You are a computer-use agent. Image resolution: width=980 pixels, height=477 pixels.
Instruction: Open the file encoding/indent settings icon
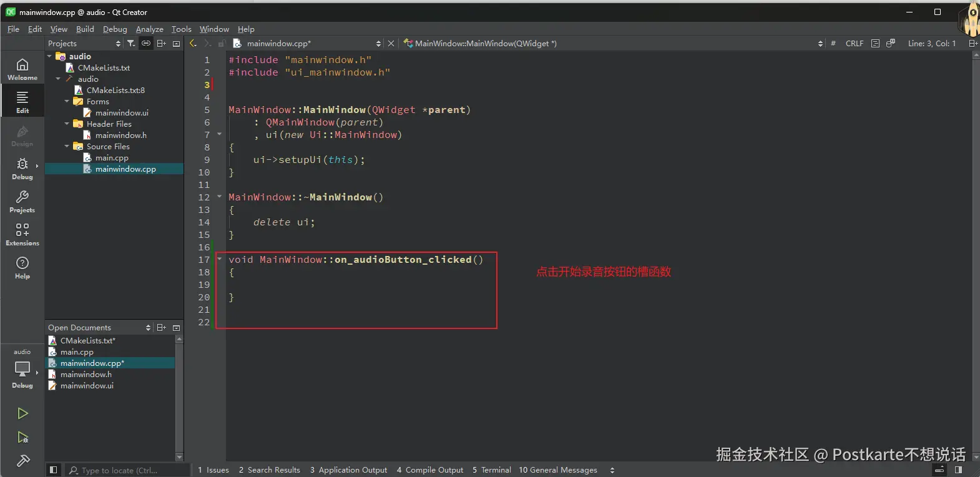pos(875,43)
